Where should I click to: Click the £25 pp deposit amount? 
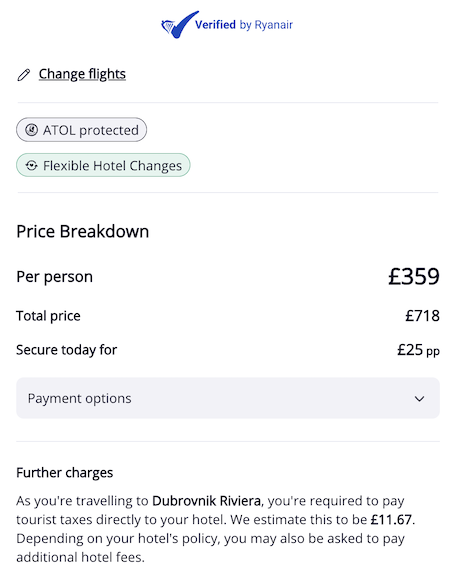point(418,350)
